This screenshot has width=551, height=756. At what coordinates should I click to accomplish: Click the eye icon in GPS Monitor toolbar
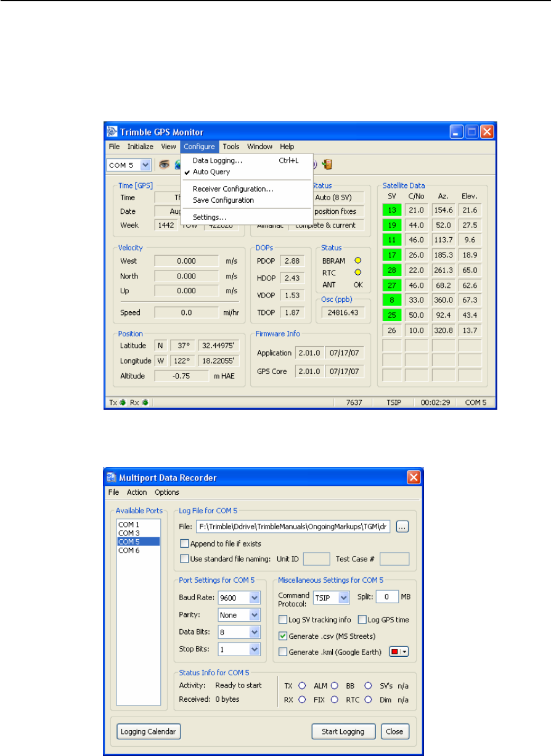[165, 165]
